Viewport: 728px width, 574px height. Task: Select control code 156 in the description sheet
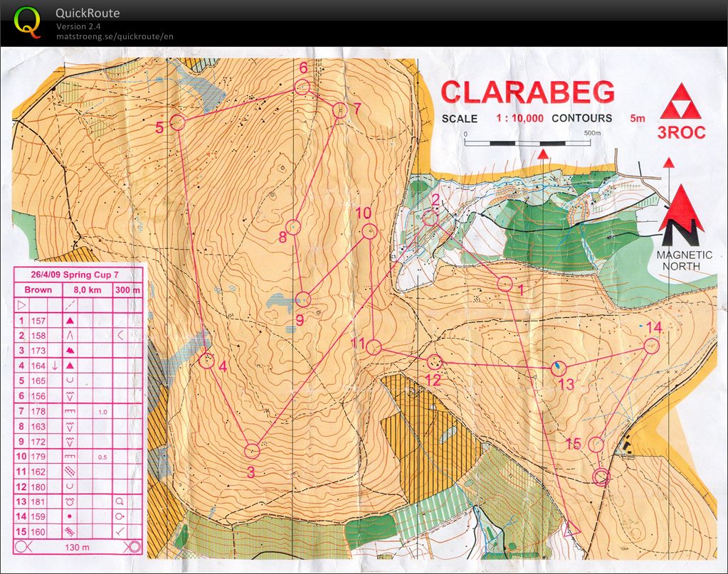(x=38, y=395)
